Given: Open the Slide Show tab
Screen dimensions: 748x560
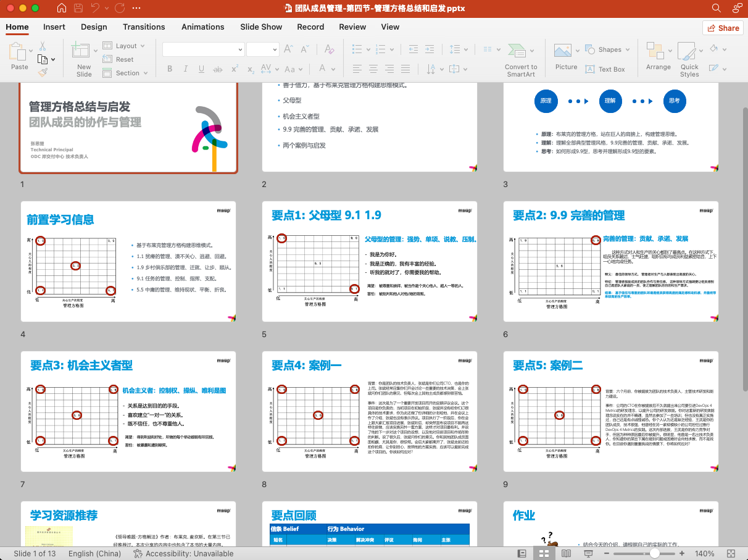Looking at the screenshot, I should pos(261,27).
